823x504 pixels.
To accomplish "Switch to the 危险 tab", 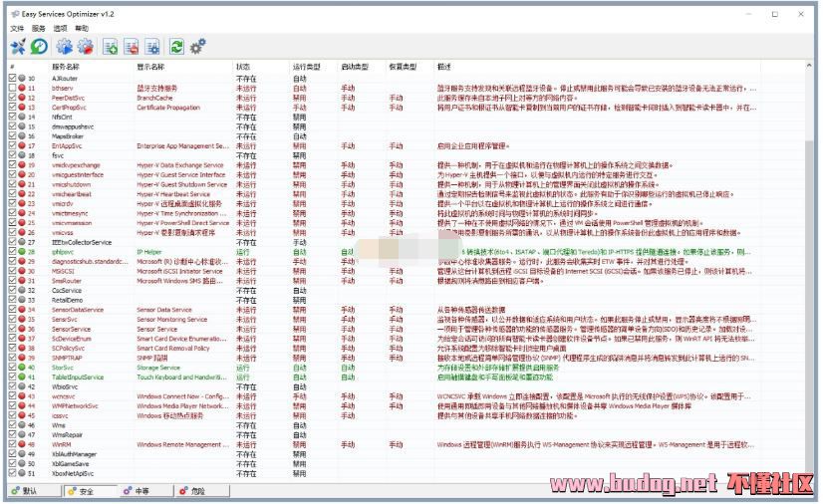I will pos(202,491).
